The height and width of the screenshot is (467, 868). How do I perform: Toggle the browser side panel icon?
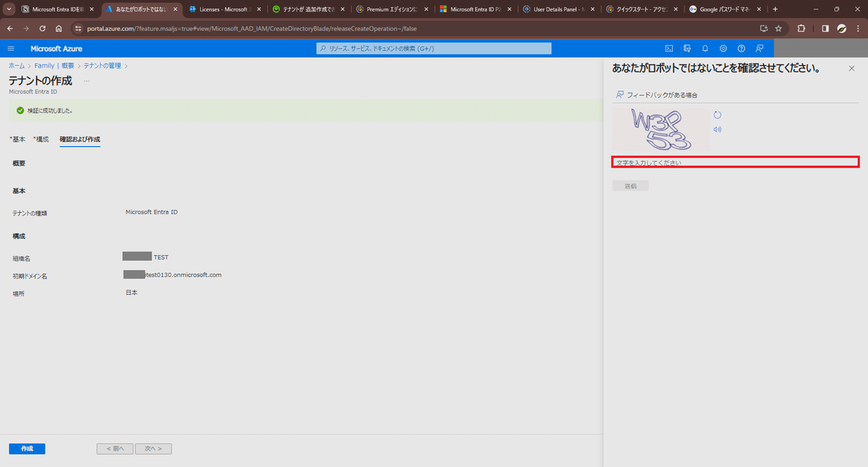click(x=825, y=28)
